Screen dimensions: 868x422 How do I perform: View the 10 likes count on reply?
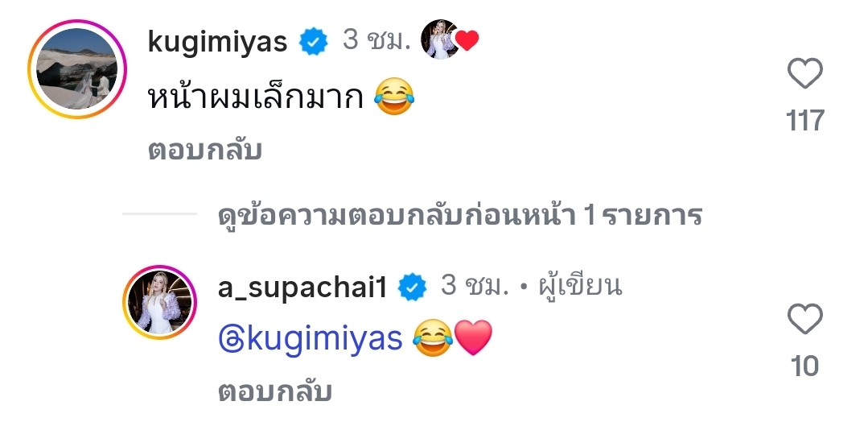tap(804, 366)
